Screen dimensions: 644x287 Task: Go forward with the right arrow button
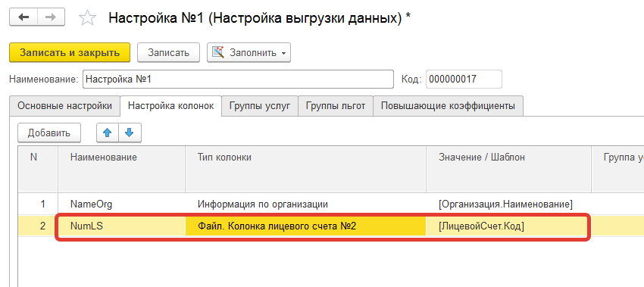pos(51,17)
